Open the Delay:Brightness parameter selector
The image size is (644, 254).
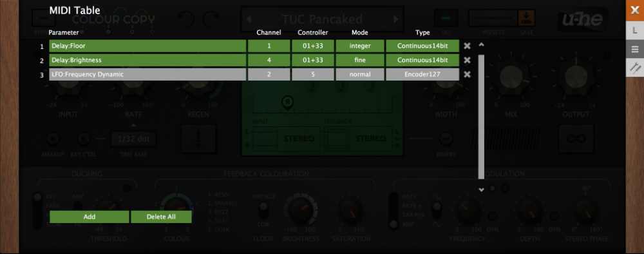(x=147, y=60)
